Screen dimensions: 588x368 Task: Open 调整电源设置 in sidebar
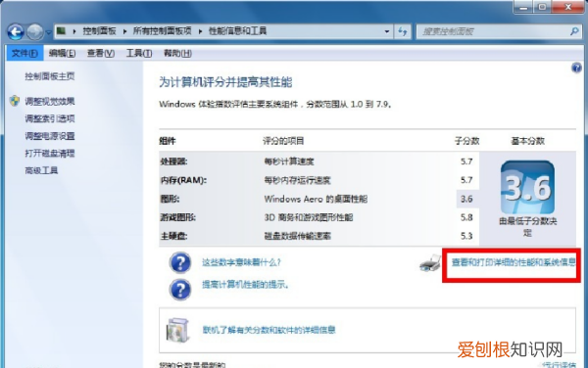[x=50, y=136]
